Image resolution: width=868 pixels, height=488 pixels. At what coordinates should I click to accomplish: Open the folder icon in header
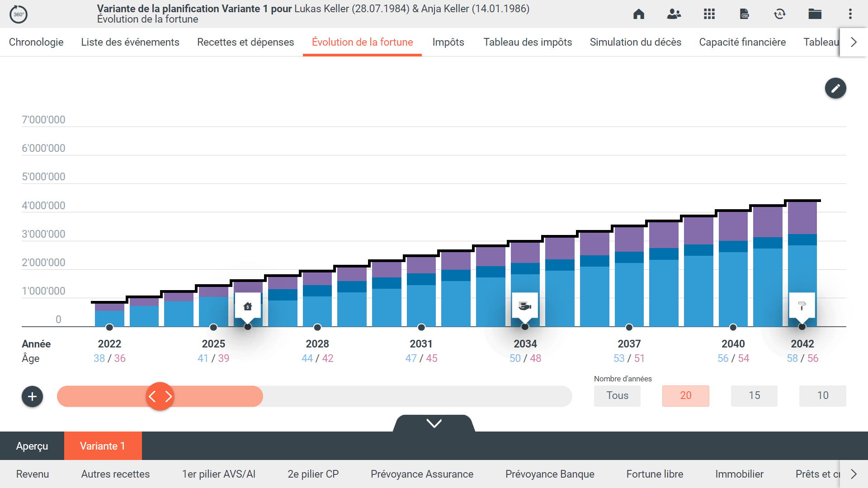815,14
